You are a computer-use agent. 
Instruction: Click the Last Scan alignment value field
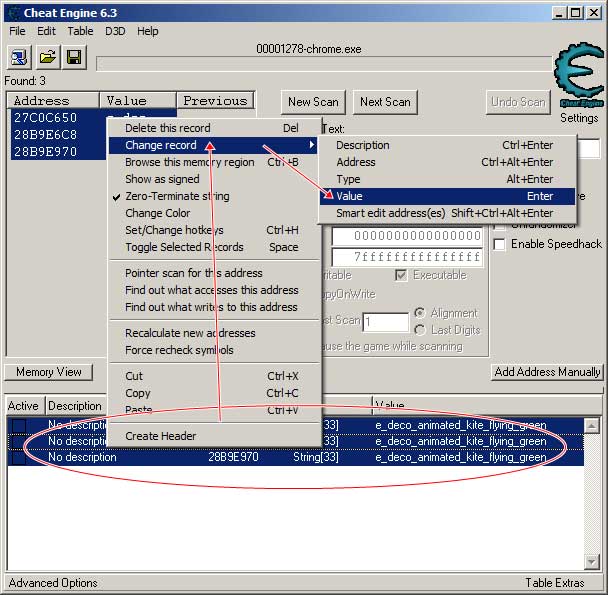385,322
